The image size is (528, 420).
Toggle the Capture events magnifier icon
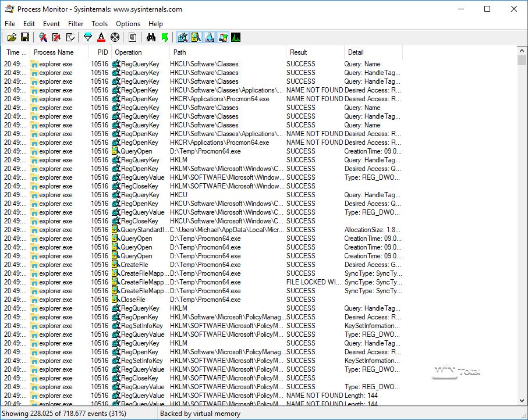[42, 38]
